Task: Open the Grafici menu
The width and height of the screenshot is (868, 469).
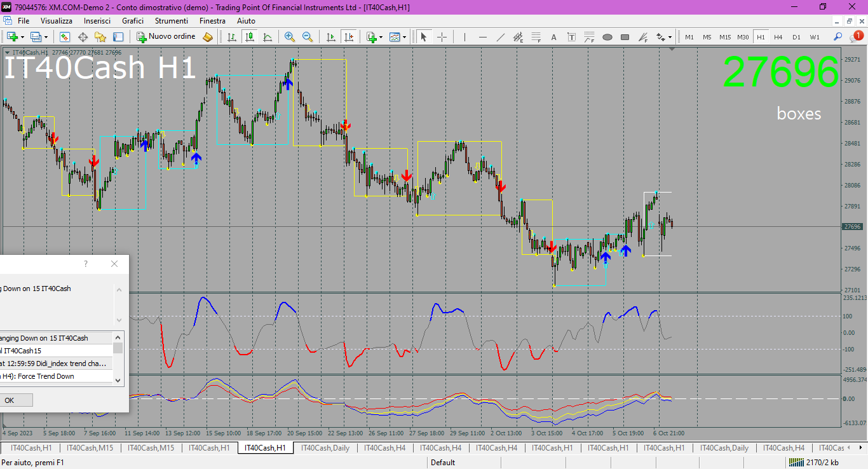Action: (x=133, y=21)
